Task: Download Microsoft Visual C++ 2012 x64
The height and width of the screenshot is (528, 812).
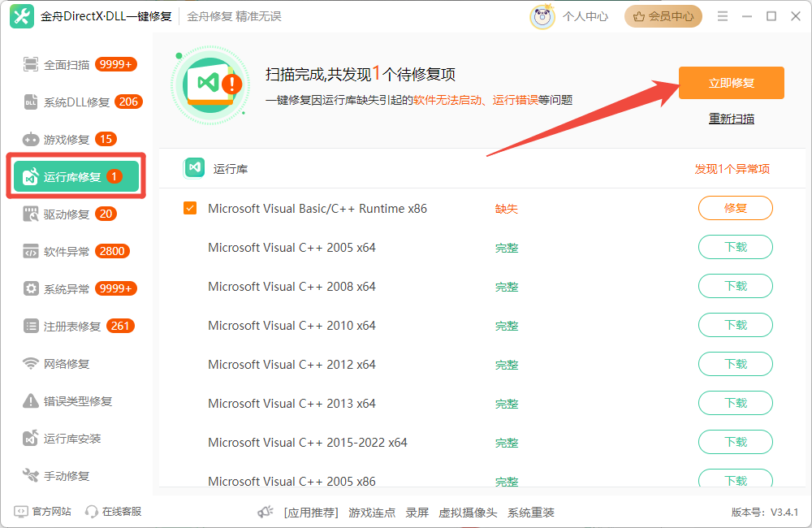Action: pyautogui.click(x=736, y=364)
